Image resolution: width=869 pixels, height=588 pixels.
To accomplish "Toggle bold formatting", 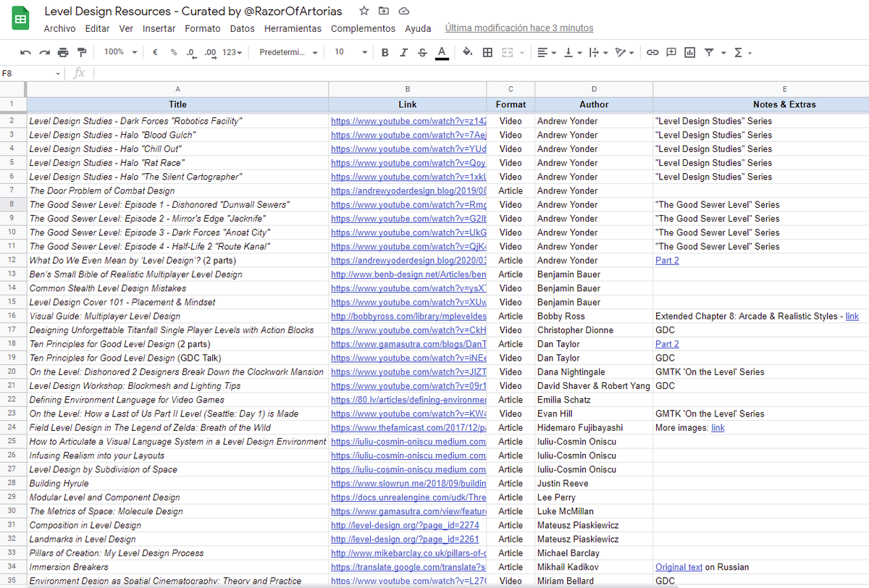I will (385, 52).
